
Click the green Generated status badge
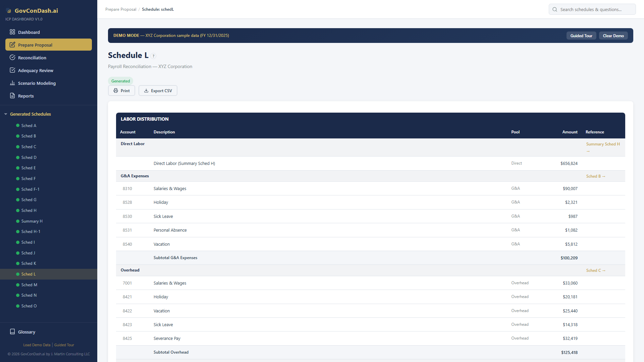(120, 81)
